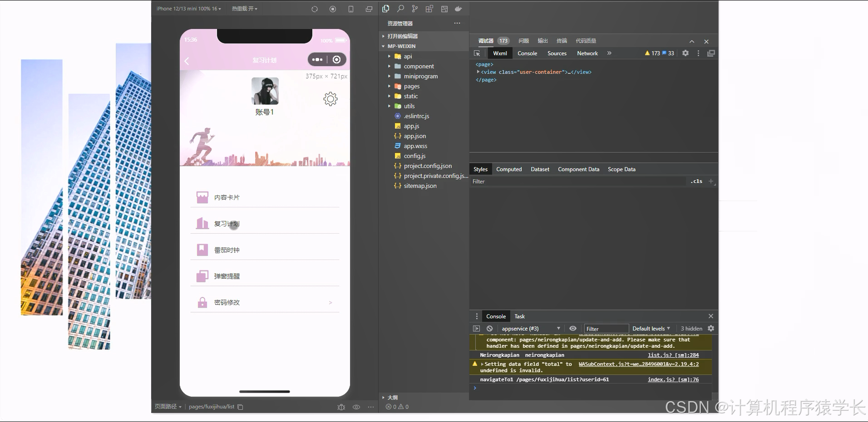Click the element inspector select icon
Screen dimensions: 868x422
coord(477,53)
